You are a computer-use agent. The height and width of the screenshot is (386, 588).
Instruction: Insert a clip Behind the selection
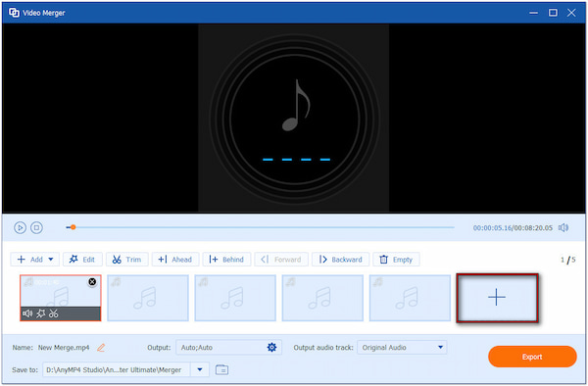(226, 260)
